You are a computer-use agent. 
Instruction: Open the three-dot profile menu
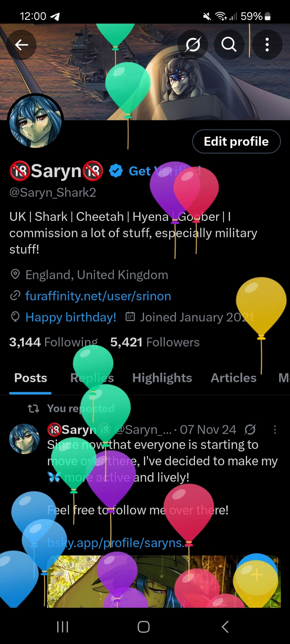point(267,45)
